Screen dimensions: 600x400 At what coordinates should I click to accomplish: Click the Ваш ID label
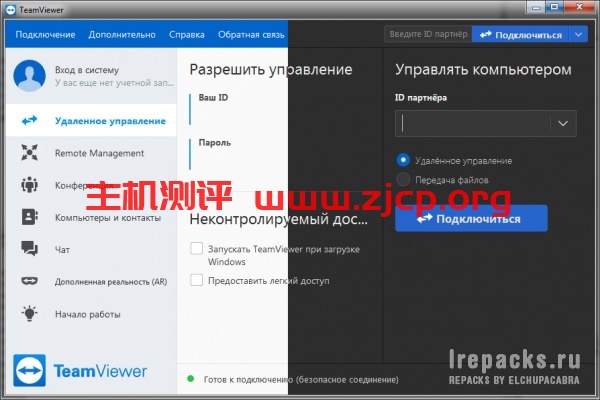(x=213, y=97)
